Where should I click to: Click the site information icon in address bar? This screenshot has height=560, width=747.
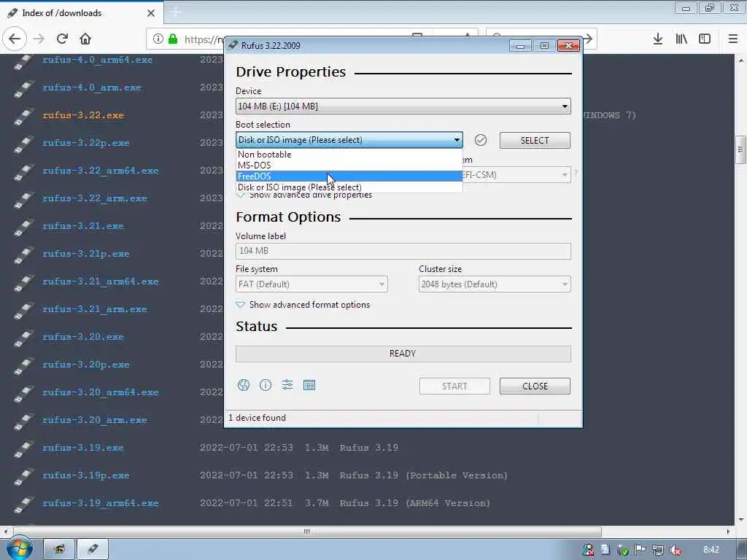point(158,39)
